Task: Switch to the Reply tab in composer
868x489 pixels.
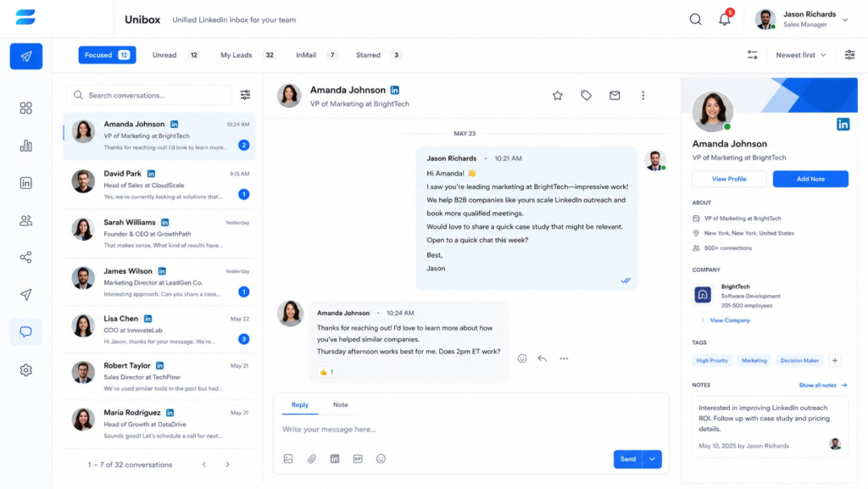Action: click(x=300, y=405)
